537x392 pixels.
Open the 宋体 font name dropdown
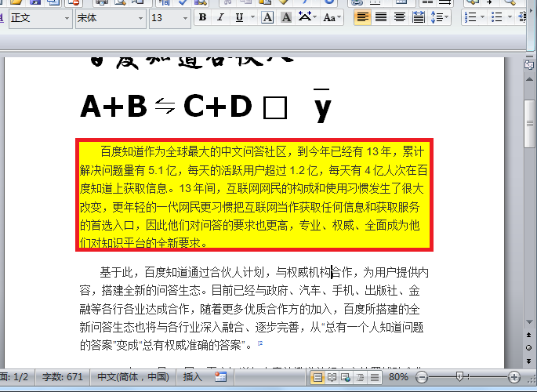(140, 18)
